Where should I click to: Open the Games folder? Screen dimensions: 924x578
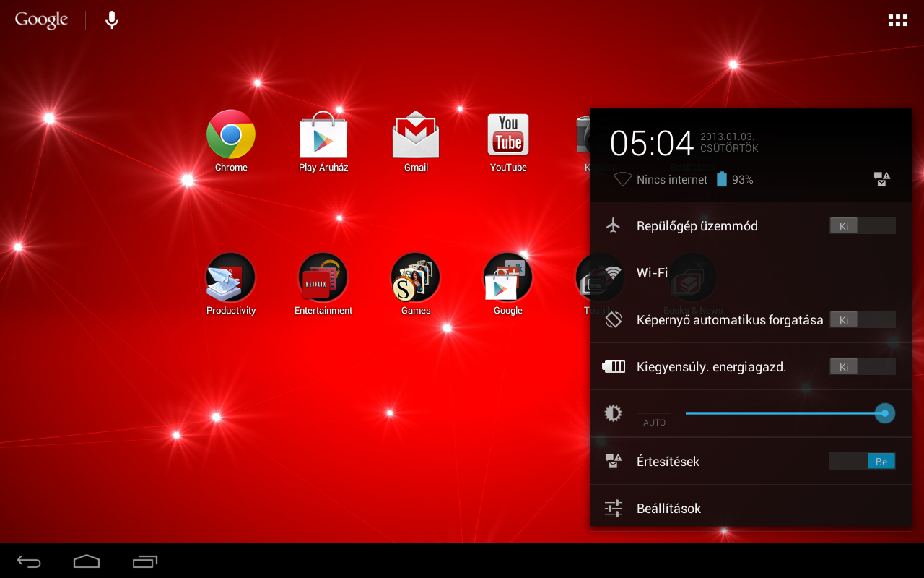[x=416, y=277]
